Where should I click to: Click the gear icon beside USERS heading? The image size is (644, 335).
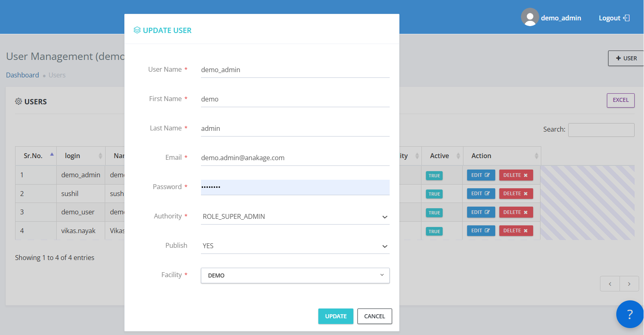[x=18, y=101]
